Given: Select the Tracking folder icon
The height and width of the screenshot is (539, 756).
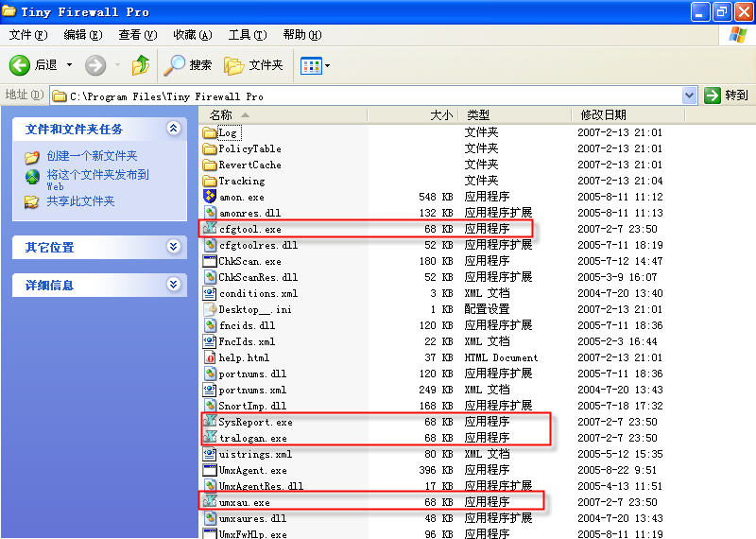Looking at the screenshot, I should pyautogui.click(x=209, y=181).
